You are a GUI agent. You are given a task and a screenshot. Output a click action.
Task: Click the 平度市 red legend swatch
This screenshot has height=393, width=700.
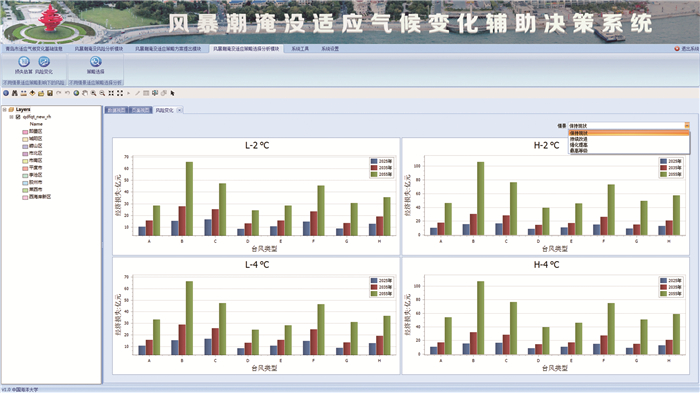coord(25,168)
